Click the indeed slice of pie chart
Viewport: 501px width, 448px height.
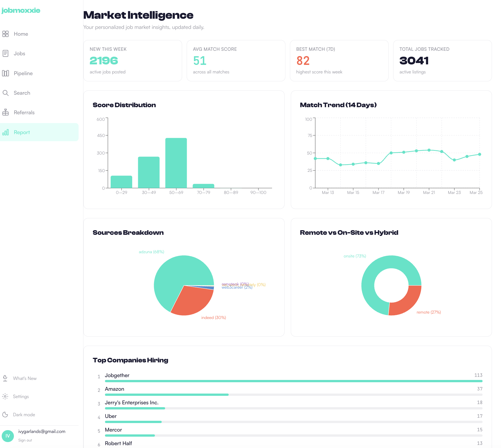193,302
